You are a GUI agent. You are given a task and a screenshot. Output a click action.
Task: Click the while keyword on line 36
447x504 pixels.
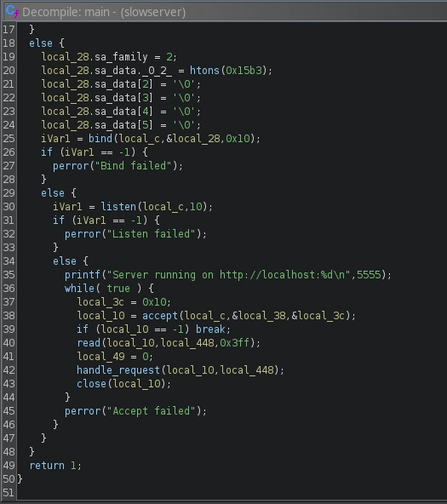pos(79,289)
